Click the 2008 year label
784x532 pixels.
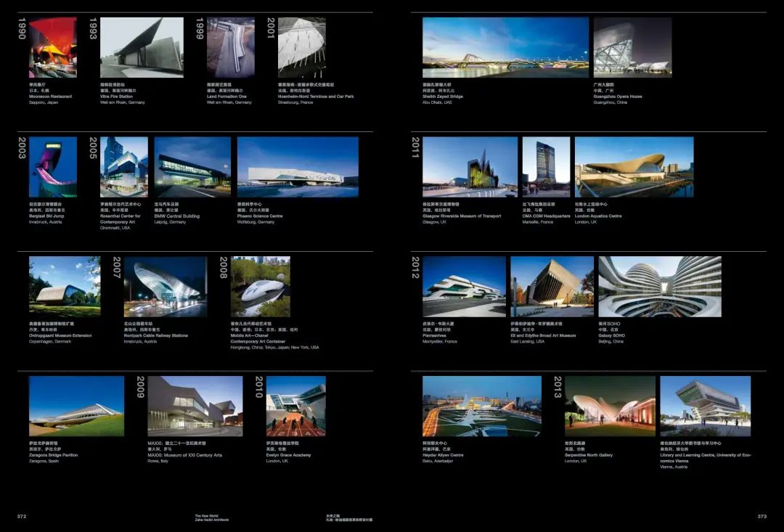224,268
